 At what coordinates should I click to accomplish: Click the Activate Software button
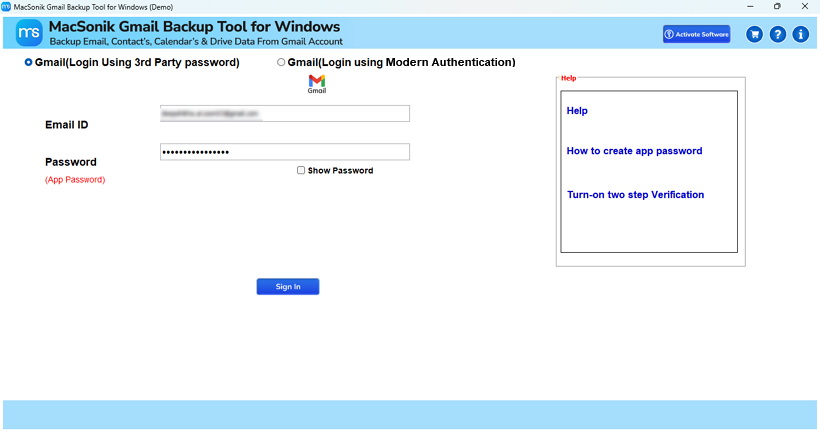pyautogui.click(x=697, y=35)
